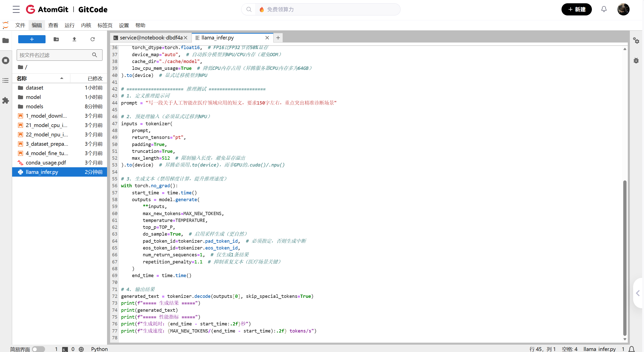Screen dimensions: 644x352
Task: Open the extension manager puzzle icon
Action: [6, 100]
